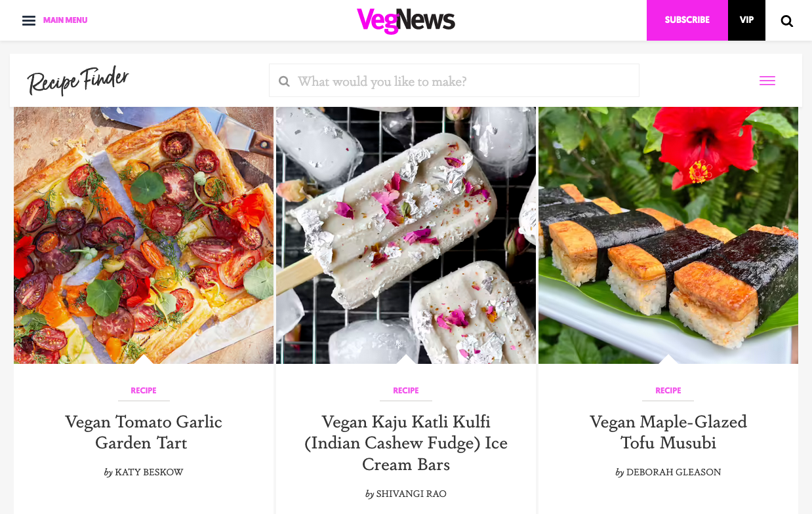The height and width of the screenshot is (514, 812).
Task: Click the search magnifier icon in header
Action: click(787, 21)
